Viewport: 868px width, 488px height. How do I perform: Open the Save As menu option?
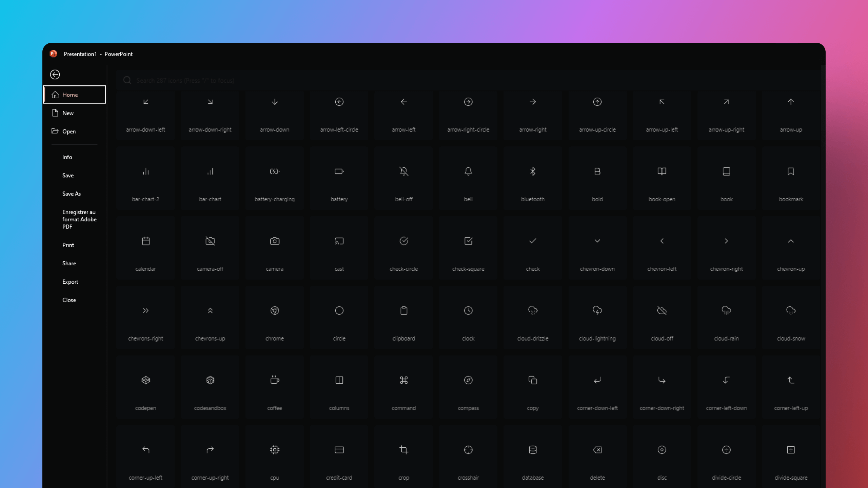pos(72,193)
